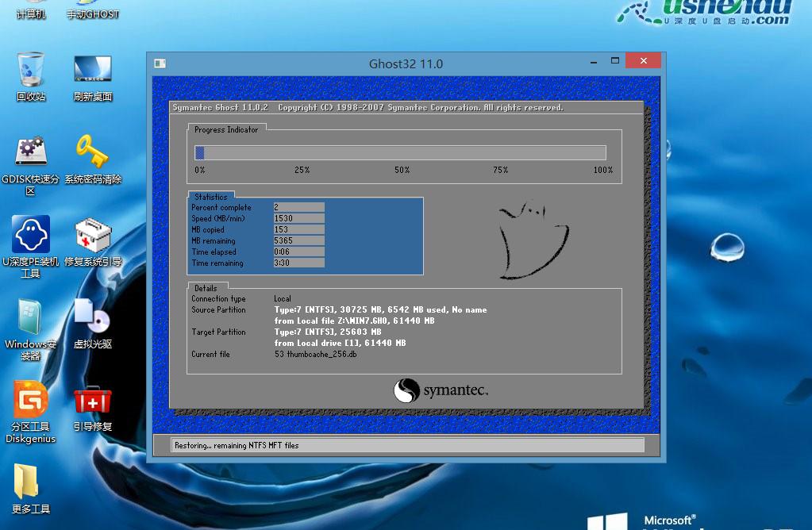Click the Symantec Ghost copyright header line

(x=368, y=108)
